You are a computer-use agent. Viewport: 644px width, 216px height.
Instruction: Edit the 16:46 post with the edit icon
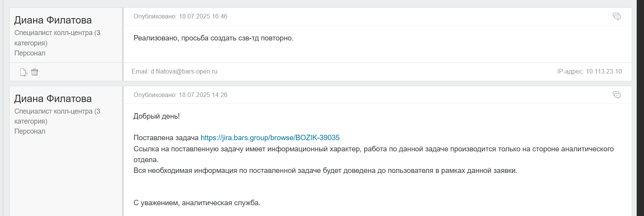pos(23,72)
